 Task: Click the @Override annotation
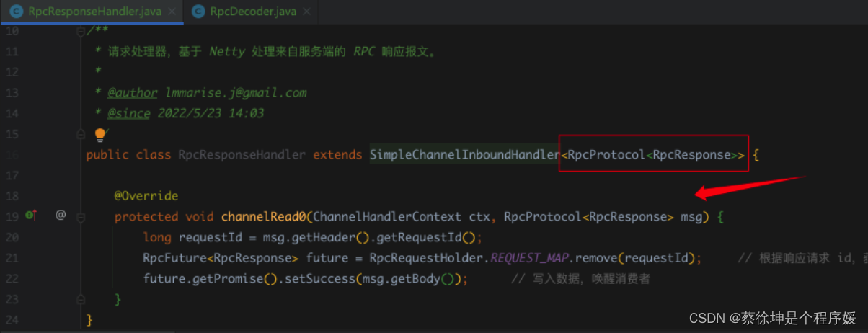click(x=146, y=196)
